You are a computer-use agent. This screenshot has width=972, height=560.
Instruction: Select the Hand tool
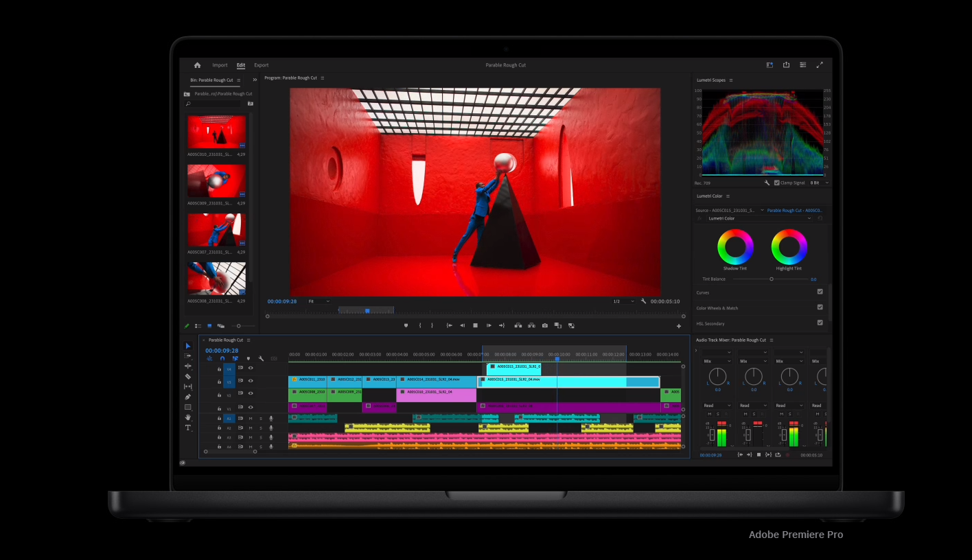188,417
